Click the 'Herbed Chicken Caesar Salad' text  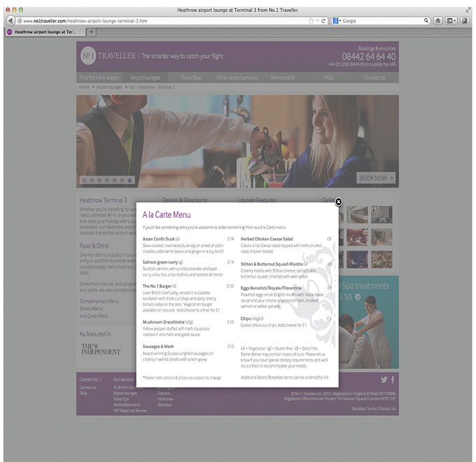[x=267, y=239]
